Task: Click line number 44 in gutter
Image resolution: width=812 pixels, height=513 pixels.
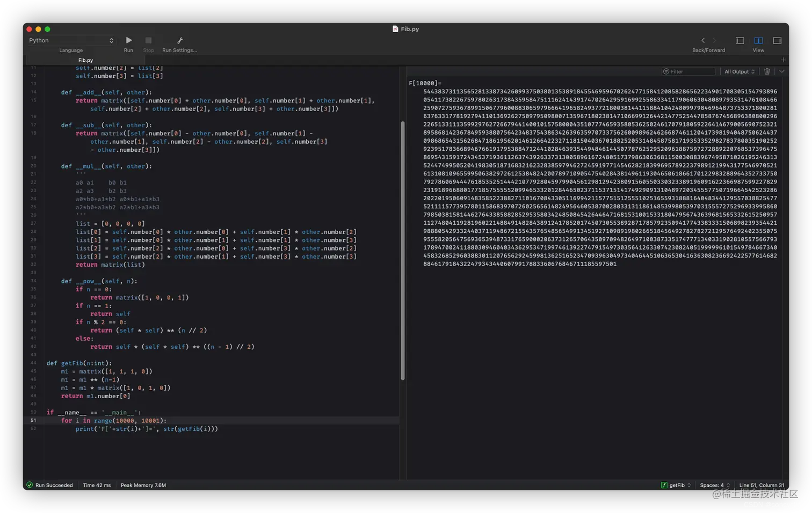Action: [x=33, y=363]
